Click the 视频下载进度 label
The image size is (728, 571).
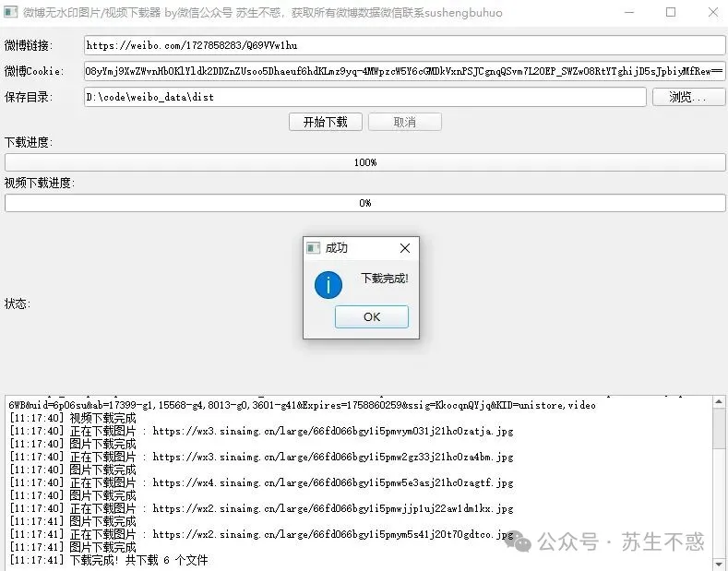[40, 183]
